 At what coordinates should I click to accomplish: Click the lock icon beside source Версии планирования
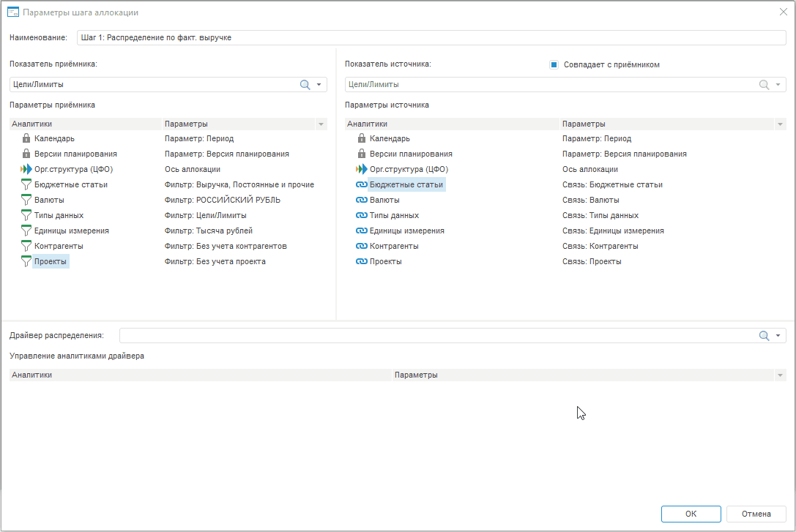361,154
